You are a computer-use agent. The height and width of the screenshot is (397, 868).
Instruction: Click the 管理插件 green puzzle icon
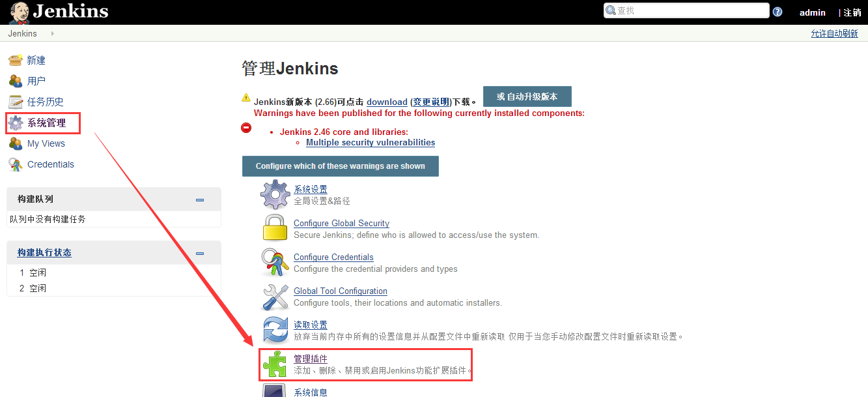click(275, 364)
